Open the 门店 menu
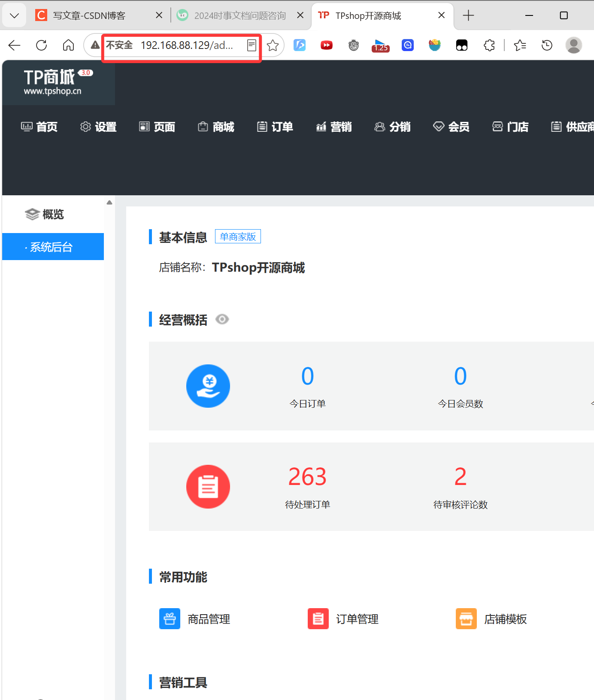 [510, 127]
